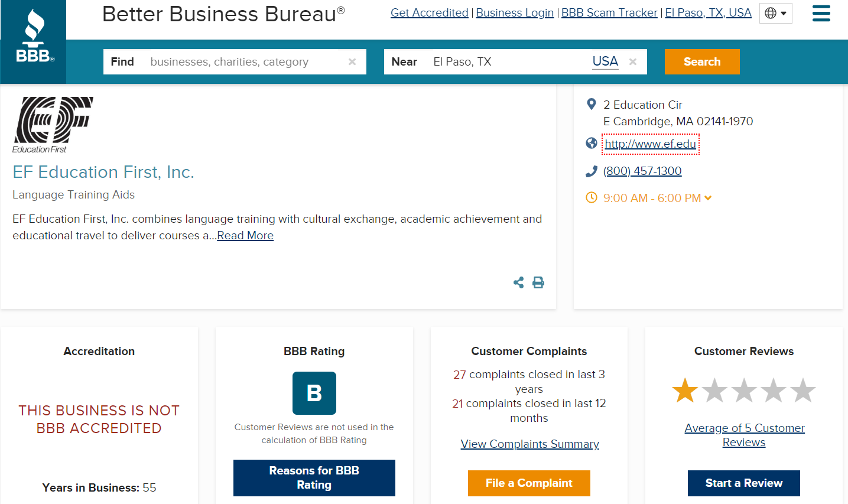848x504 pixels.
Task: Click the Years in Business: 55 text
Action: [99, 488]
